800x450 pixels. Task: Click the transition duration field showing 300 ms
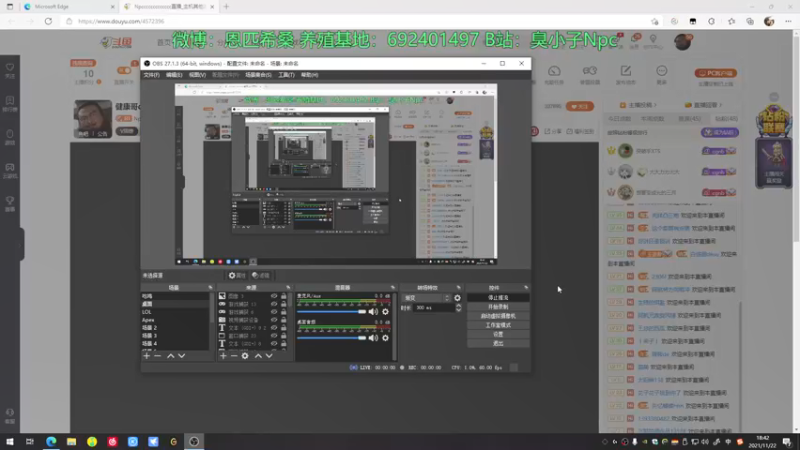[433, 308]
